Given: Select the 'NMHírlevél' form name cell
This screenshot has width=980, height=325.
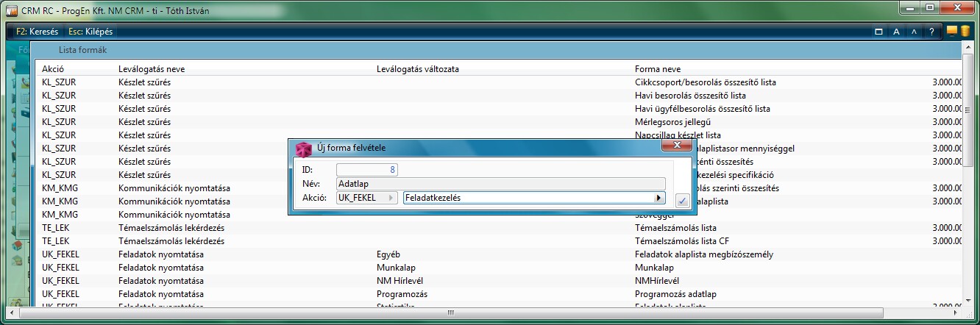Looking at the screenshot, I should (657, 281).
